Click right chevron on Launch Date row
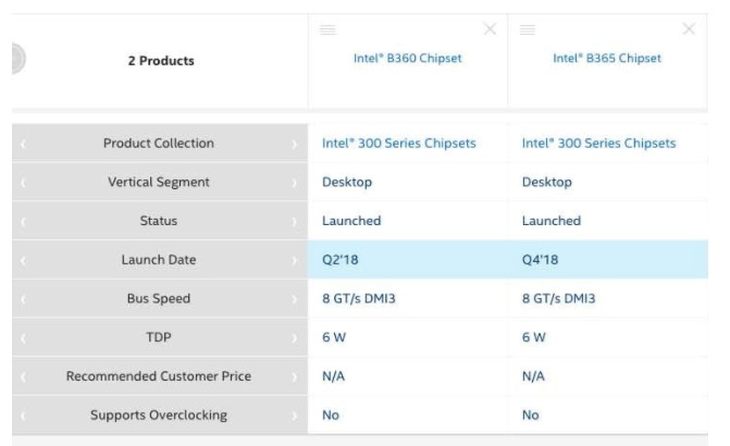Viewport: 730px width, 446px height. [294, 260]
